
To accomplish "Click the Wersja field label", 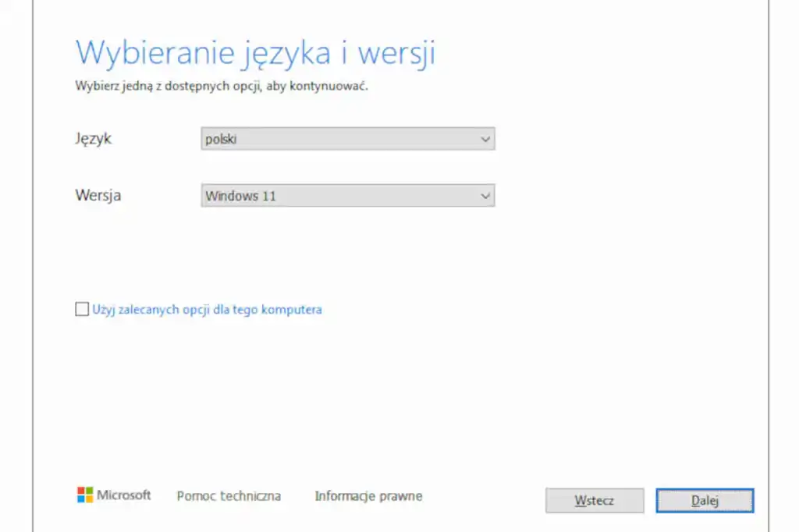I will [x=98, y=195].
